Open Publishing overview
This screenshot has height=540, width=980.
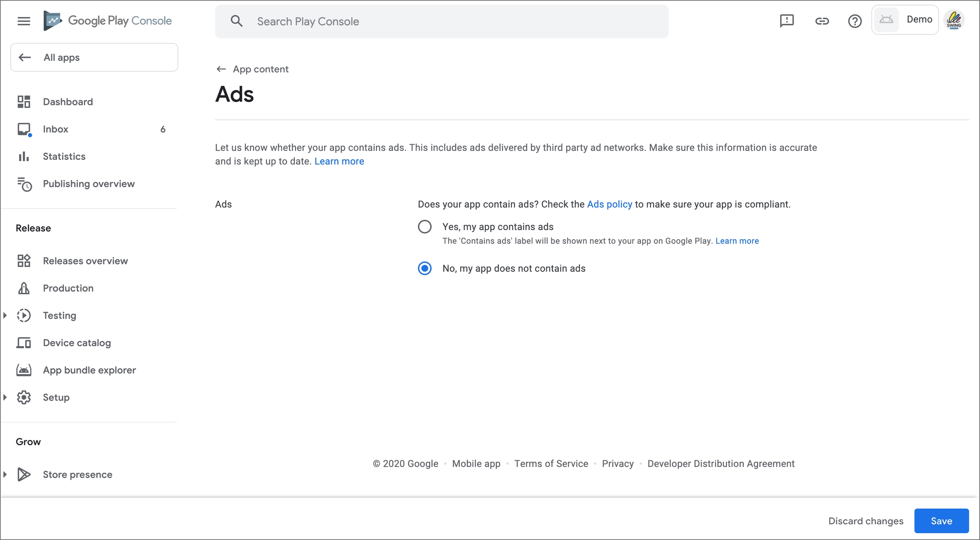[88, 184]
